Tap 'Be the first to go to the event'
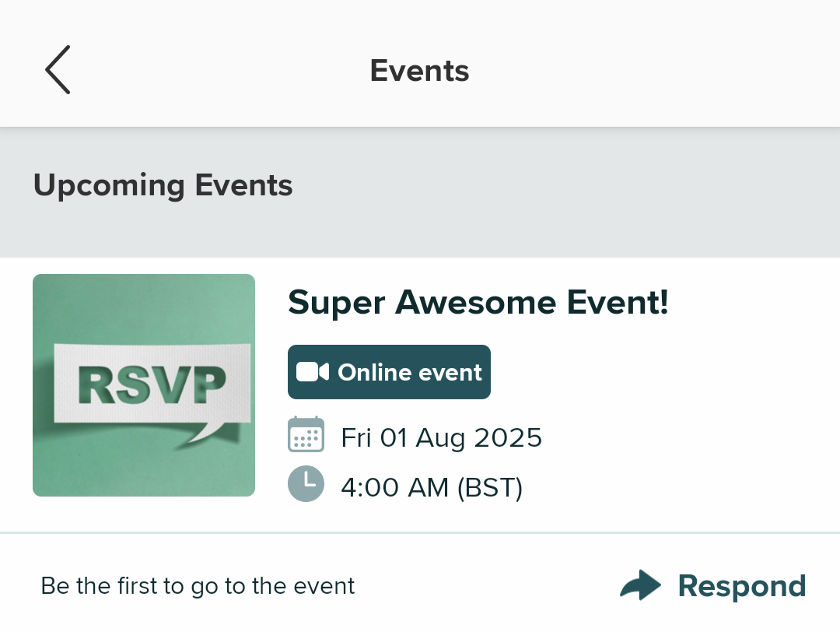 coord(198,585)
